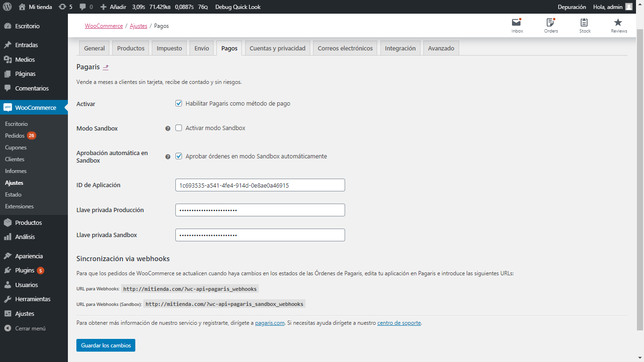Click the ID de Aplicación field
Image resolution: width=644 pixels, height=362 pixels.
click(260, 185)
